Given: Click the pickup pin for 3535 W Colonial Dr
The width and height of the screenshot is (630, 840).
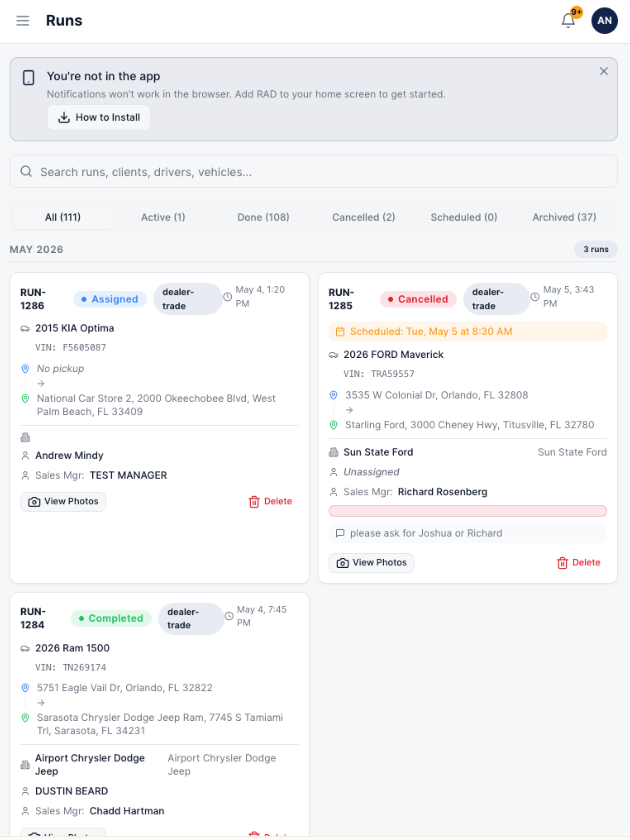Looking at the screenshot, I should (333, 395).
